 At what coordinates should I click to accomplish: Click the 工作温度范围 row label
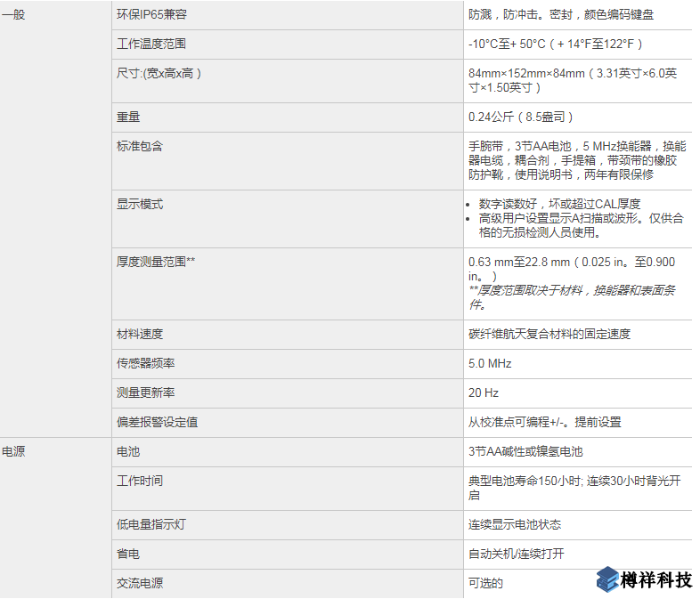coord(151,44)
